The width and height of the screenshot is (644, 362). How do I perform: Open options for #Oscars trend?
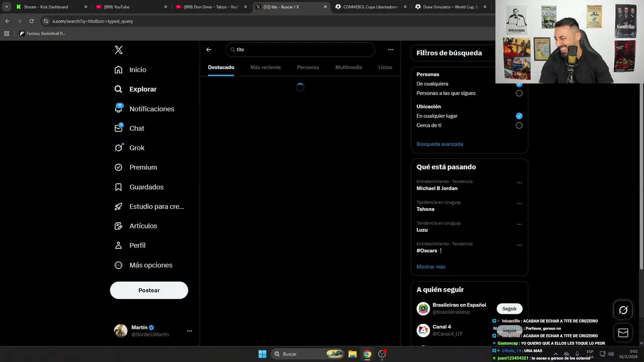519,245
